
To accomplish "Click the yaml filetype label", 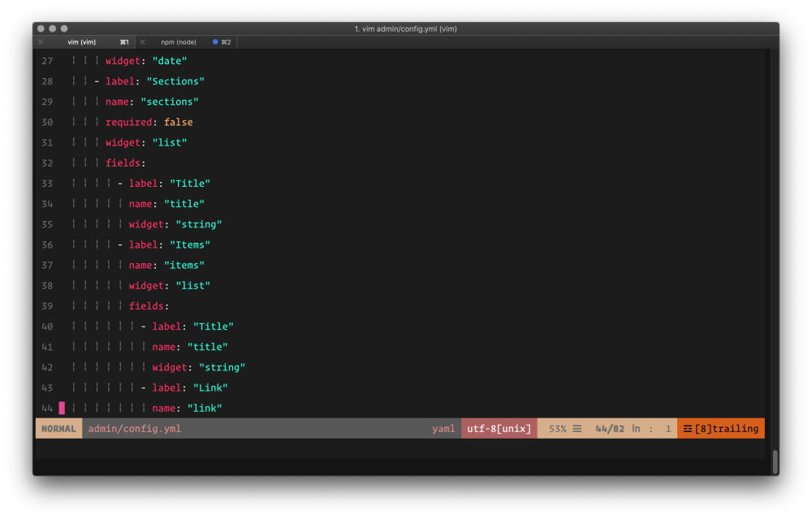I will 443,429.
